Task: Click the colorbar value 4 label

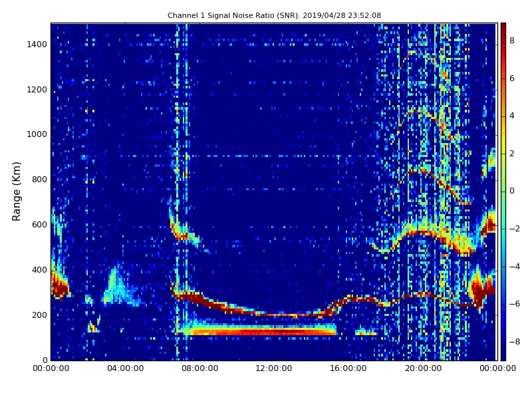Action: [x=512, y=116]
